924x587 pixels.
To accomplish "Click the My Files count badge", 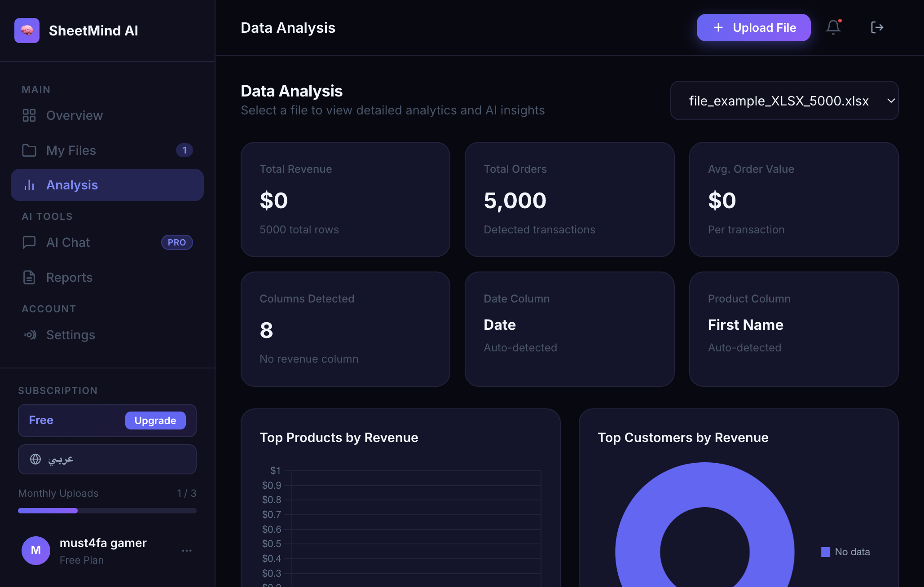I will pyautogui.click(x=185, y=150).
